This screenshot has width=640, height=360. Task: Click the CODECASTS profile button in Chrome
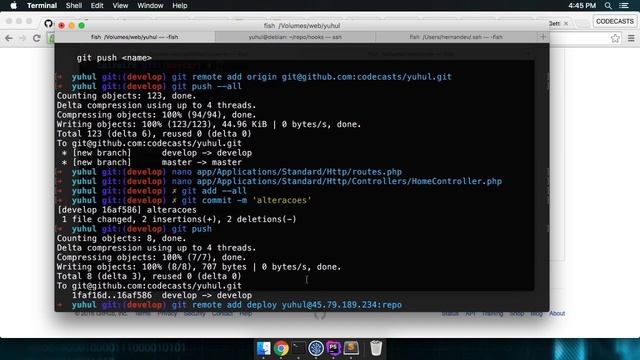pyautogui.click(x=615, y=21)
